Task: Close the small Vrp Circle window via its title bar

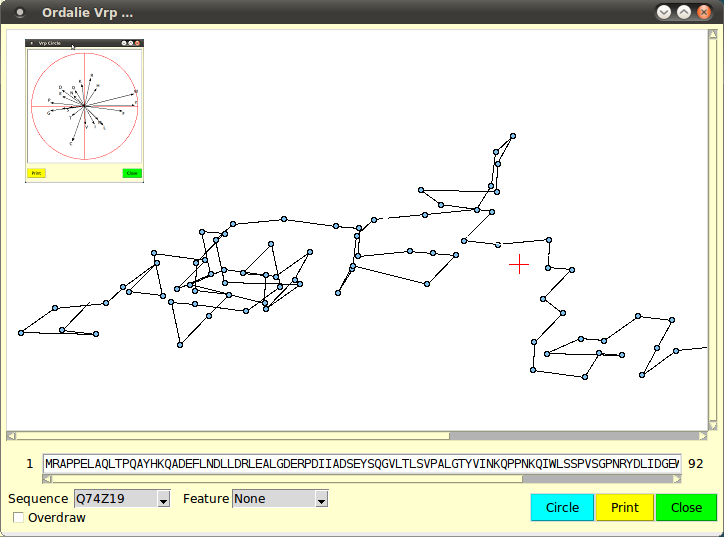Action: pyautogui.click(x=138, y=43)
